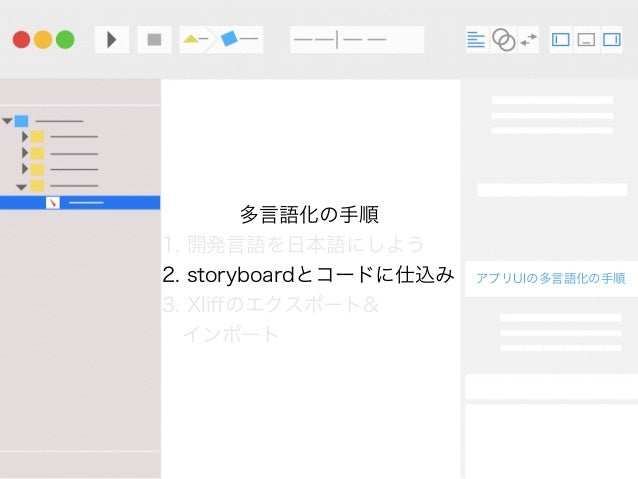Screen dimensions: 638x479
Task: Open the アプリUIの多言語化の手順 link
Action: 551,278
